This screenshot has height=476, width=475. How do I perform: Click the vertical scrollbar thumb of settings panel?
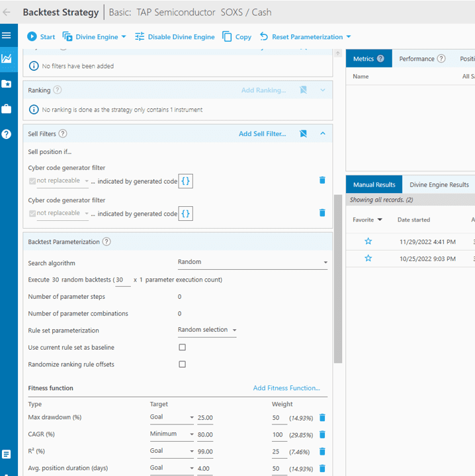pyautogui.click(x=337, y=279)
